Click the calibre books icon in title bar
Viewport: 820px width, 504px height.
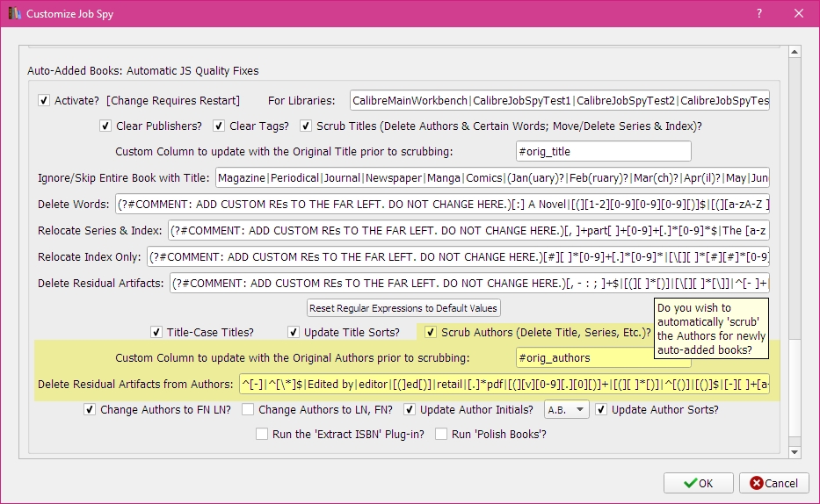(13, 14)
